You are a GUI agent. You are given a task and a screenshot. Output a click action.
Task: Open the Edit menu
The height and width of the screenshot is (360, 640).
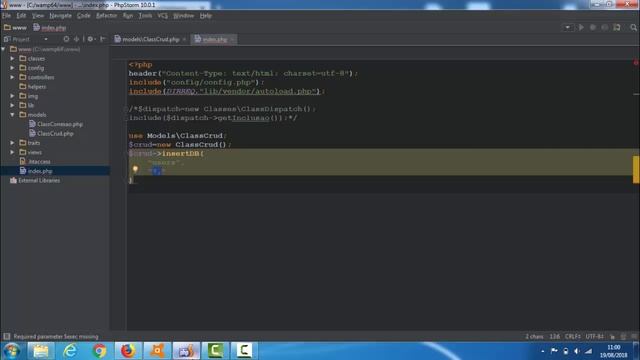[x=21, y=16]
